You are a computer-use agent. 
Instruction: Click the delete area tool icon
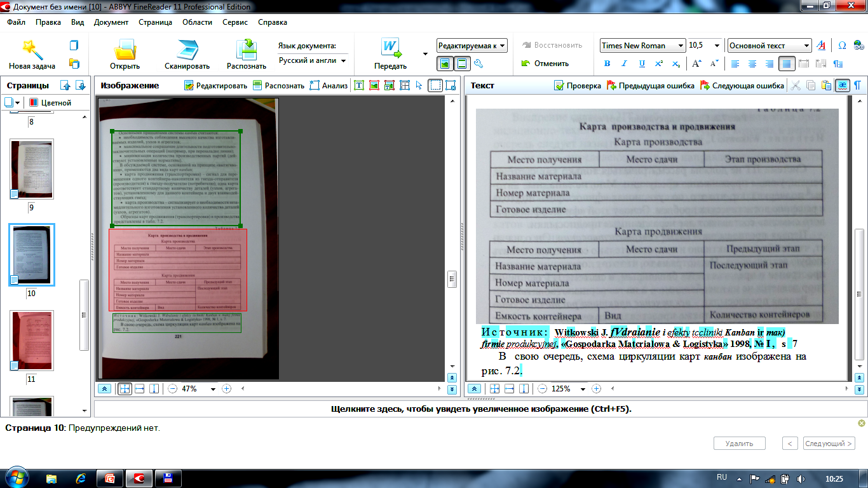click(x=451, y=85)
